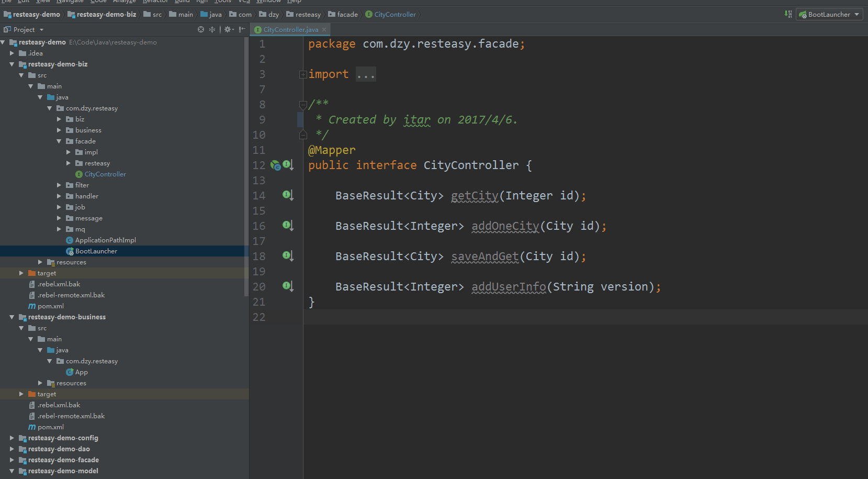Click the implementation gutter icon beside addOneCity
The image size is (868, 479).
288,226
